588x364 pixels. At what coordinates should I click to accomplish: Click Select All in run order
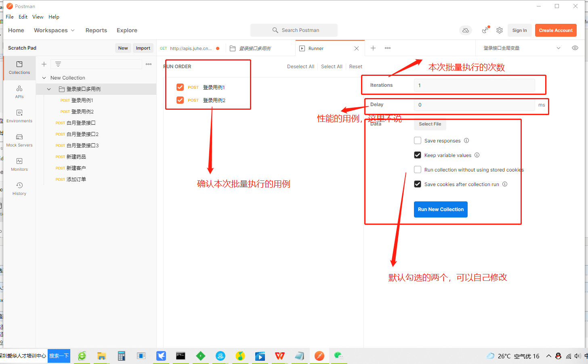(x=332, y=67)
